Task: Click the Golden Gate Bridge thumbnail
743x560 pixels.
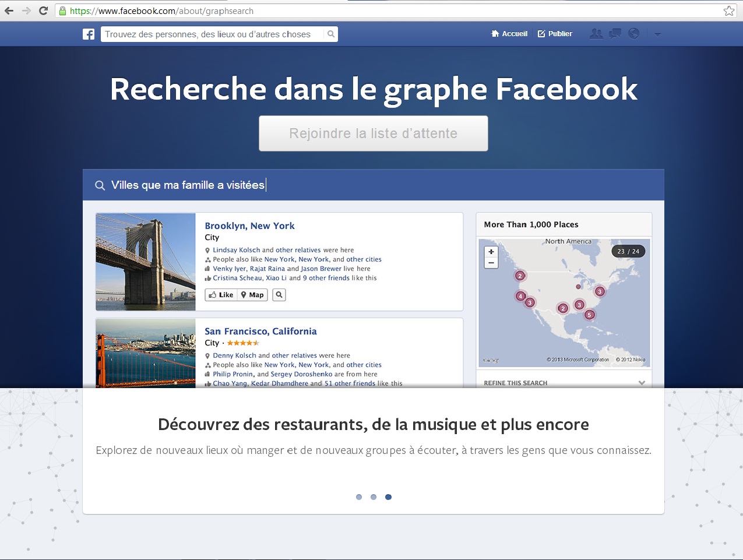Action: [x=146, y=353]
